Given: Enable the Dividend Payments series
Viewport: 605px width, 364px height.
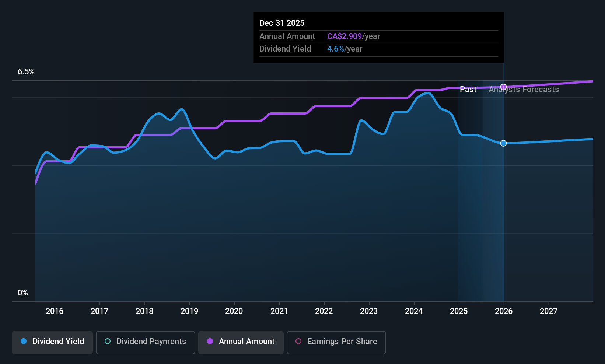Looking at the screenshot, I should pos(146,342).
